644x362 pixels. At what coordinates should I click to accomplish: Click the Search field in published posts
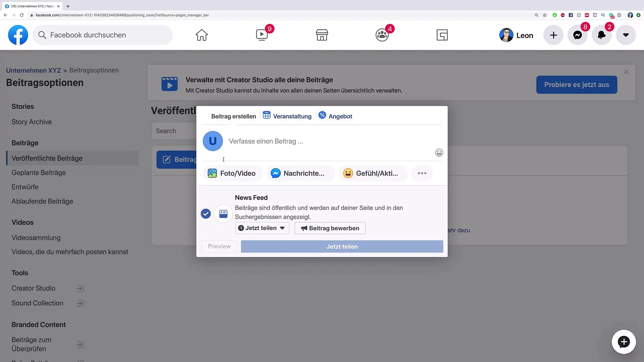coord(174,131)
